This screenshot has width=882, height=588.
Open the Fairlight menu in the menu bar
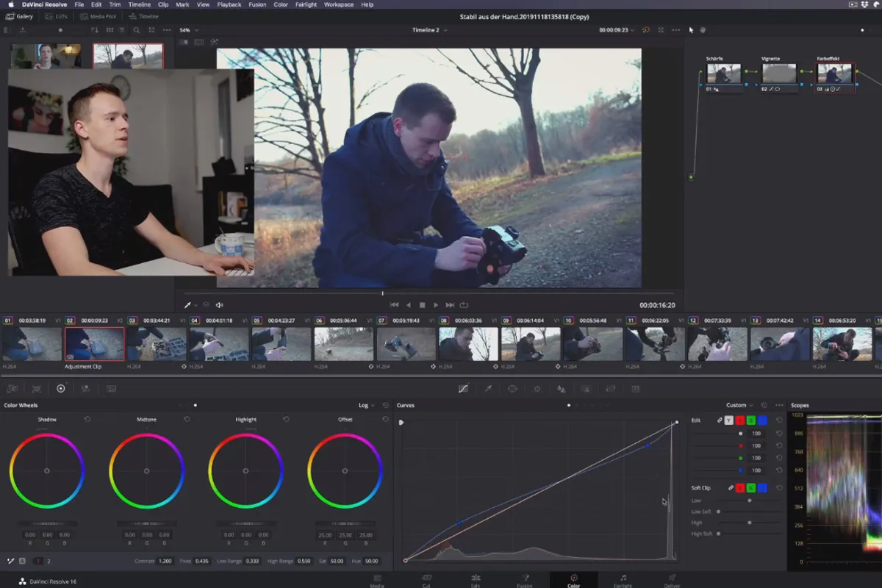coord(307,4)
